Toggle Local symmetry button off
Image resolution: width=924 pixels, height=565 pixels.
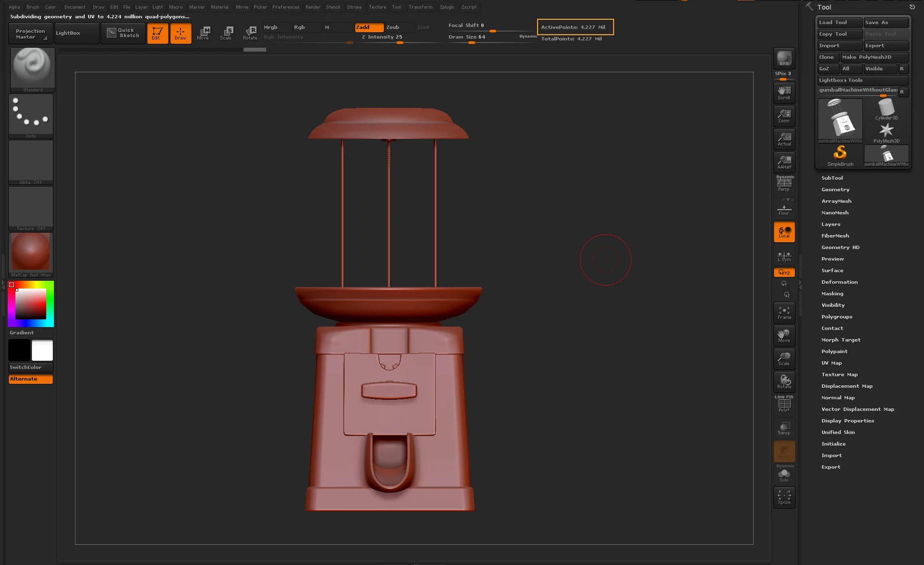tap(784, 232)
